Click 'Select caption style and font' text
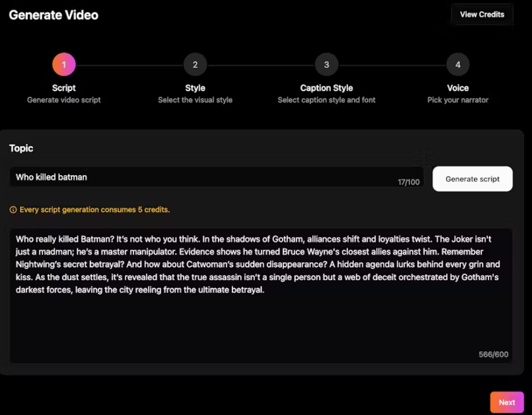Viewport: 532px width, 415px height. [x=327, y=100]
